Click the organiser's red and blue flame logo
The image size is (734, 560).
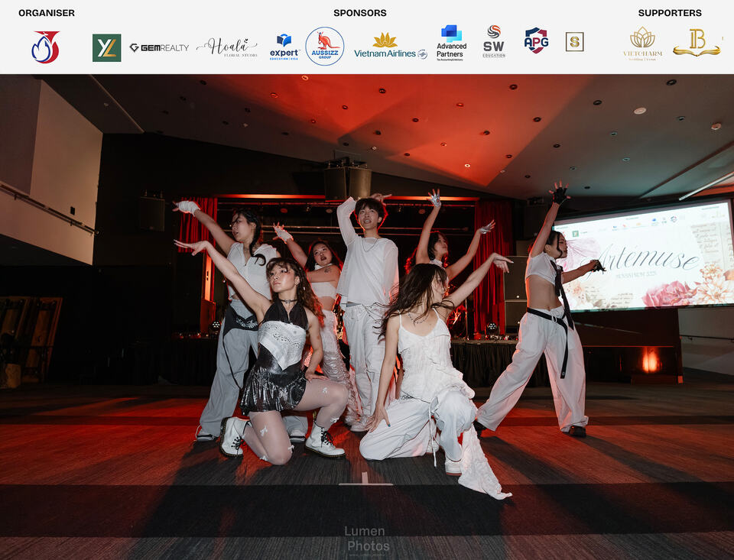pyautogui.click(x=45, y=47)
